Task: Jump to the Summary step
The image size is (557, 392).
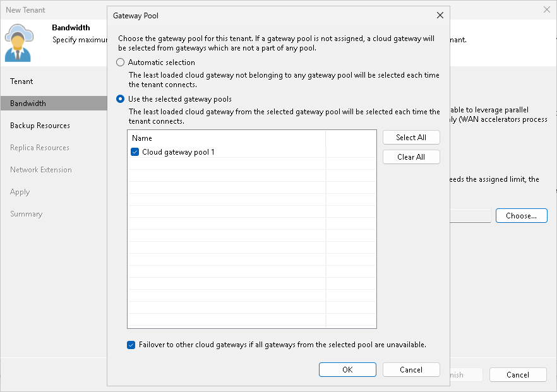Action: coord(26,213)
